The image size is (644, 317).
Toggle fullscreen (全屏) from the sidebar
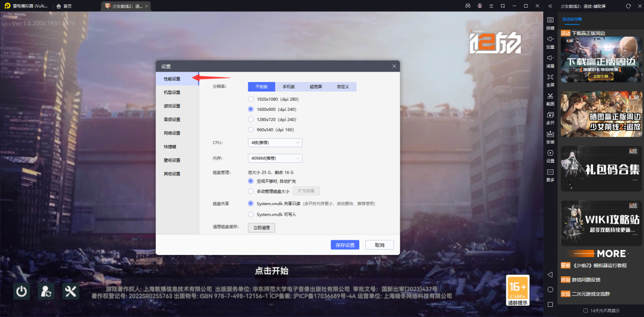pyautogui.click(x=550, y=77)
